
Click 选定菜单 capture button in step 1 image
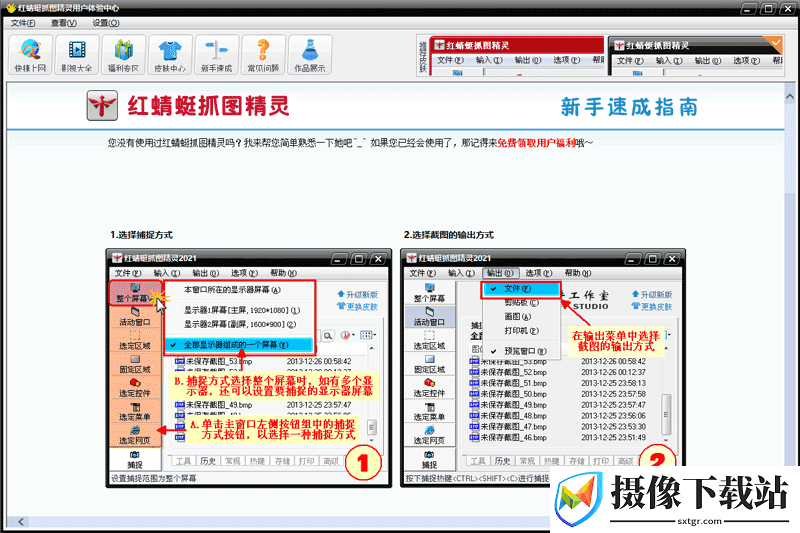135,411
